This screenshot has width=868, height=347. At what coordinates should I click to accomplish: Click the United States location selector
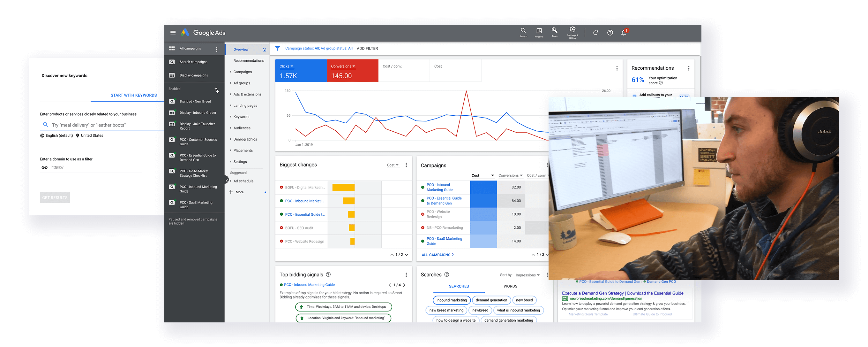coord(90,135)
